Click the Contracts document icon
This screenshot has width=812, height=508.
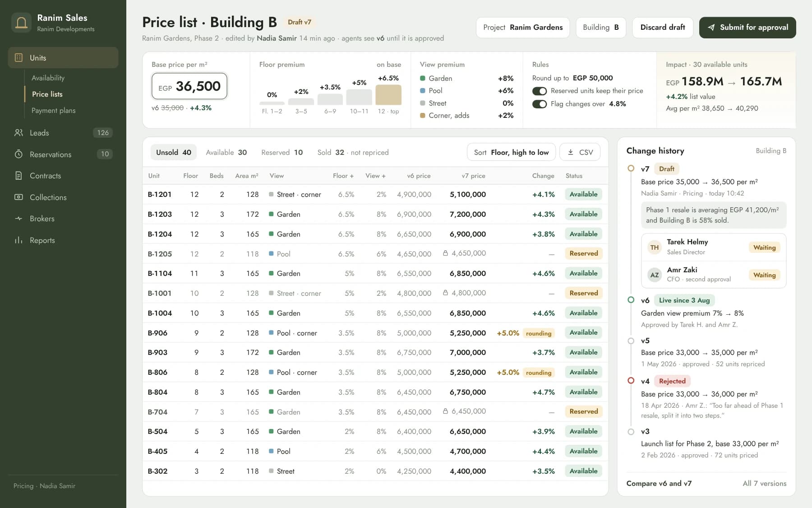[18, 176]
